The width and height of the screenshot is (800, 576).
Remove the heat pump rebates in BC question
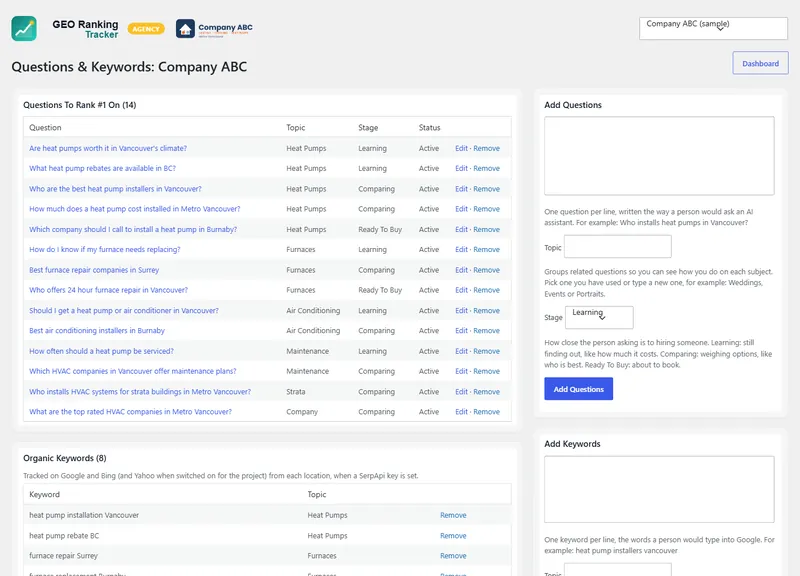click(486, 168)
